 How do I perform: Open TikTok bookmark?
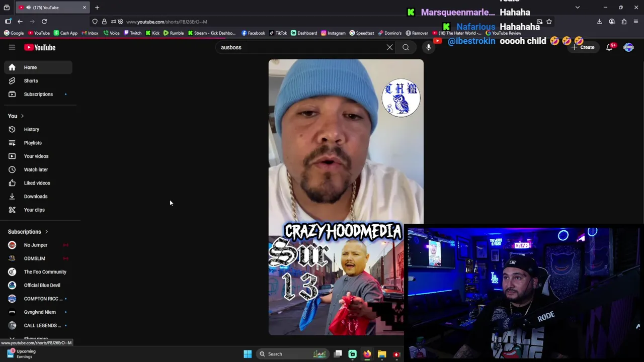[x=278, y=33]
